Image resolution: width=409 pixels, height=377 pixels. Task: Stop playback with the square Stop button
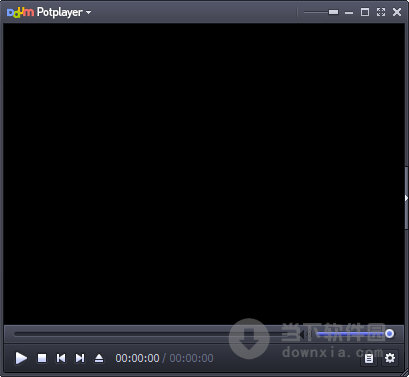[42, 358]
